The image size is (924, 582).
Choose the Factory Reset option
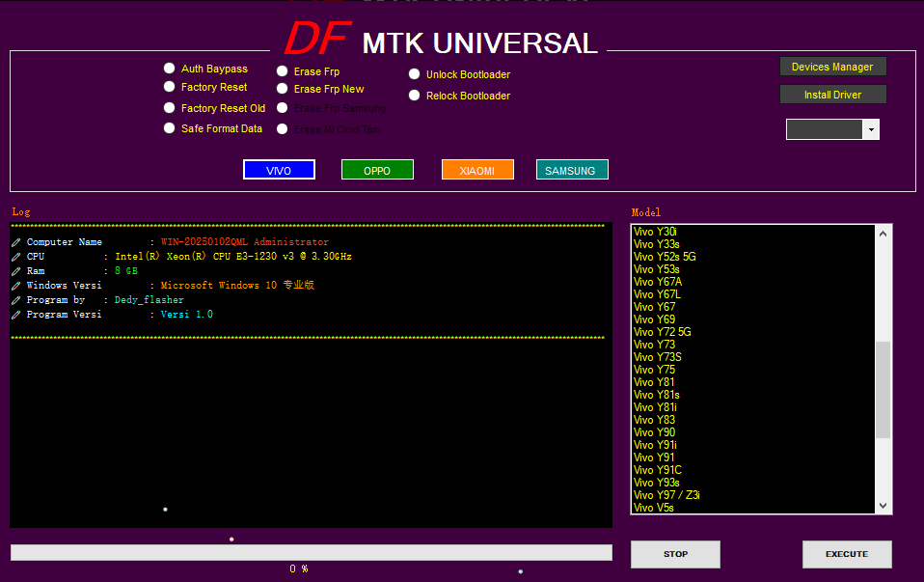[170, 87]
